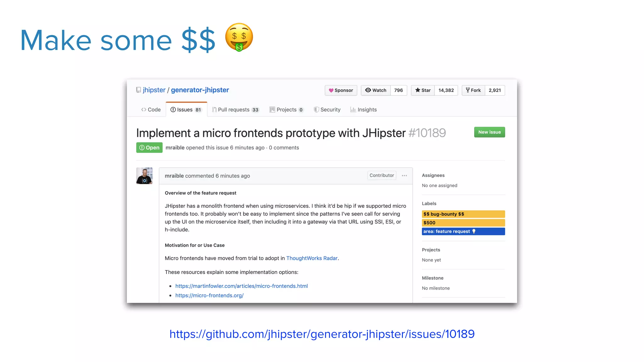Click the Issues tab exclamation icon
The image size is (644, 362).
pyautogui.click(x=173, y=110)
